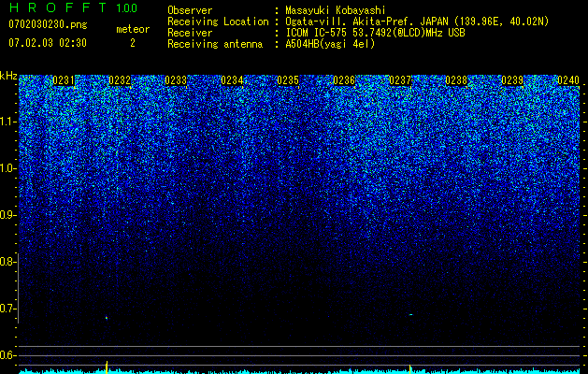The height and width of the screenshot is (374, 588).
Task: Select the filename 0702030230.png
Action: (x=48, y=25)
